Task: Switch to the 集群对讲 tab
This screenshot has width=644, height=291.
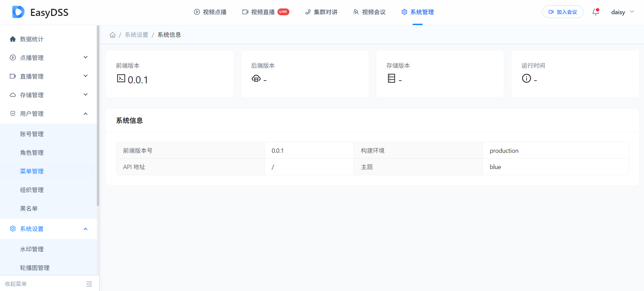Action: (x=321, y=12)
